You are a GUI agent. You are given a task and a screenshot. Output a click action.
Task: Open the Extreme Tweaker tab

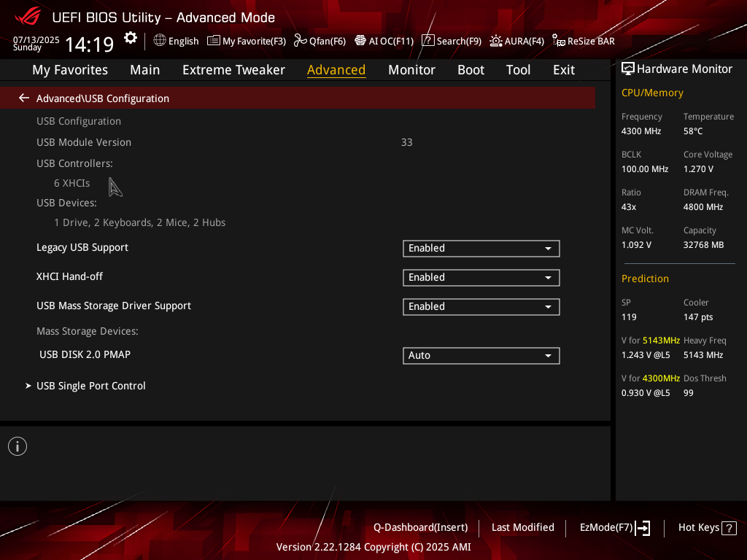pyautogui.click(x=233, y=70)
